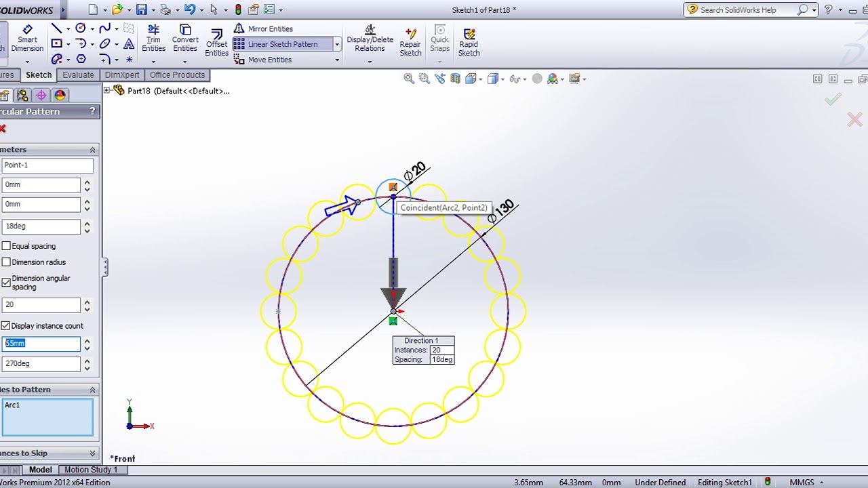Viewport: 868px width, 488px height.
Task: Select the Smart Dimension tool
Action: point(27,39)
